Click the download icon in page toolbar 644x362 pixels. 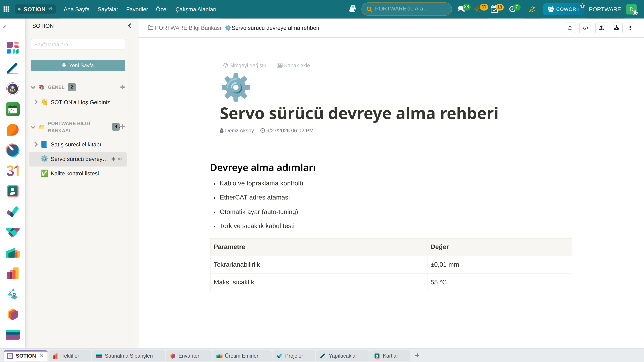[x=616, y=28]
